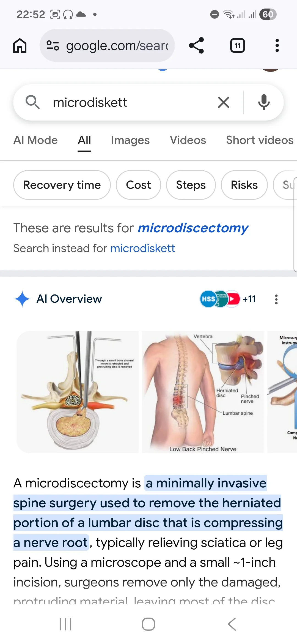This screenshot has height=644, width=297.
Task: Tap Android back navigation button
Action: coord(232,624)
